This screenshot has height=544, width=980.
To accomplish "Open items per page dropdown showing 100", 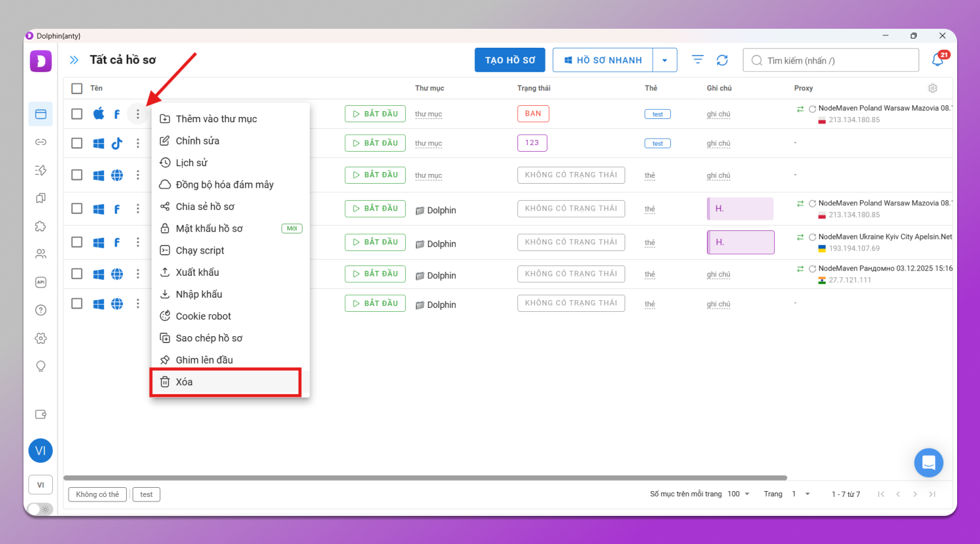I will tap(739, 494).
